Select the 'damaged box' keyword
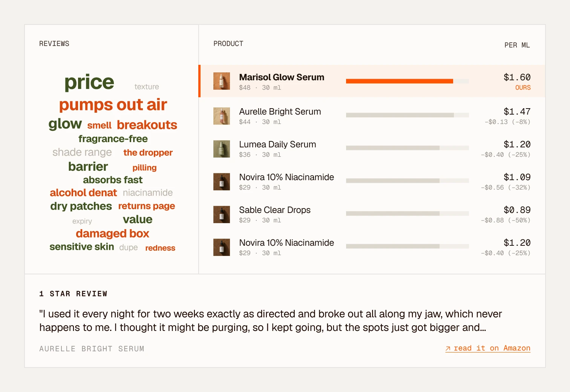 click(x=112, y=233)
